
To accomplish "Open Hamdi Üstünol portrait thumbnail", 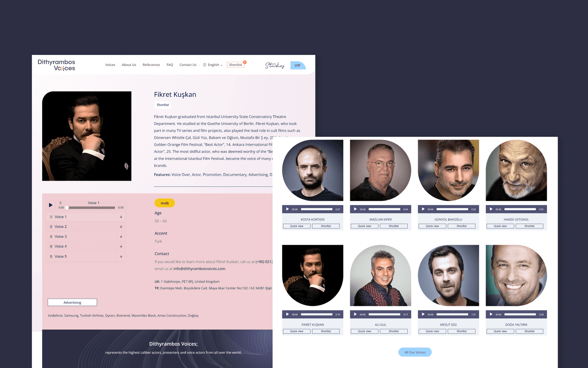I will point(516,170).
